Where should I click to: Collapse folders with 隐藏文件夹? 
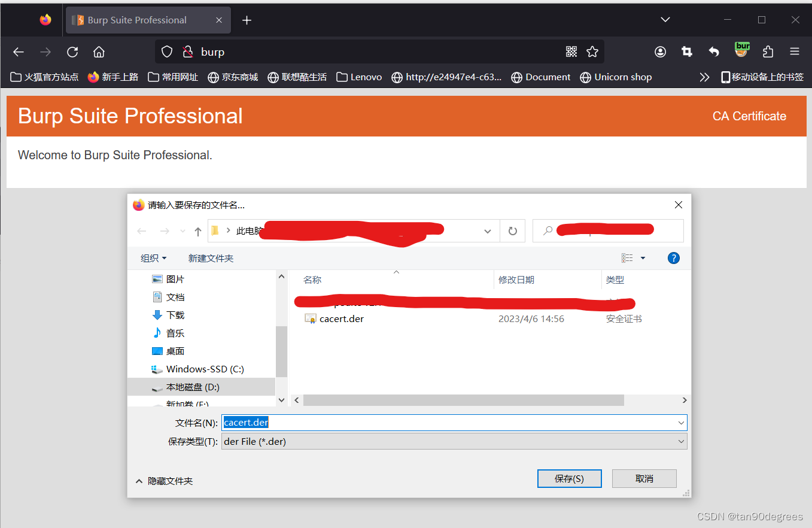(165, 481)
